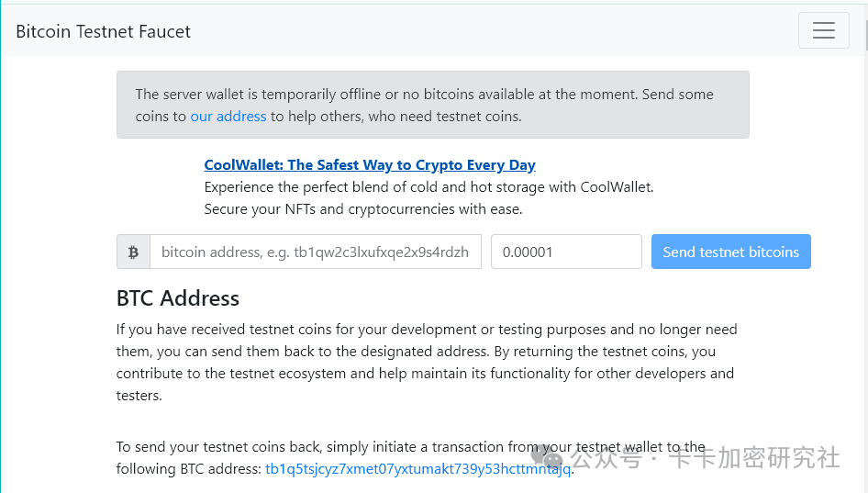The height and width of the screenshot is (493, 868).
Task: Click the ad line about cold and hot storage
Action: [x=428, y=187]
